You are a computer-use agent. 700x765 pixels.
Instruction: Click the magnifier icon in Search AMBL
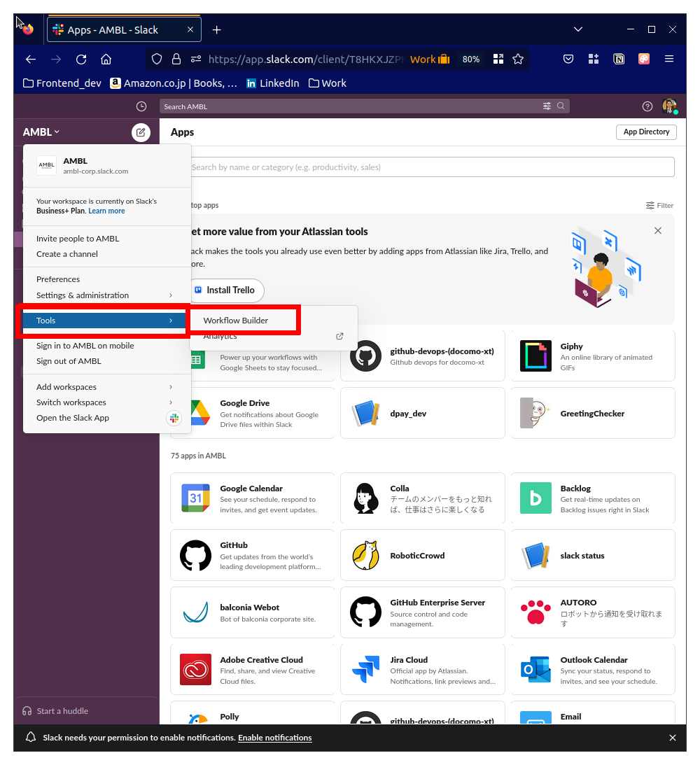pos(561,106)
